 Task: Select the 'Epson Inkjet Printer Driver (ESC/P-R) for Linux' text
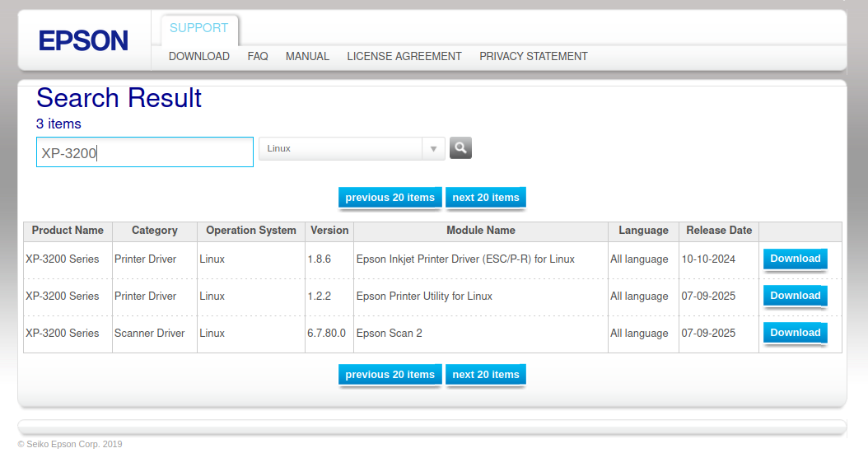click(465, 259)
